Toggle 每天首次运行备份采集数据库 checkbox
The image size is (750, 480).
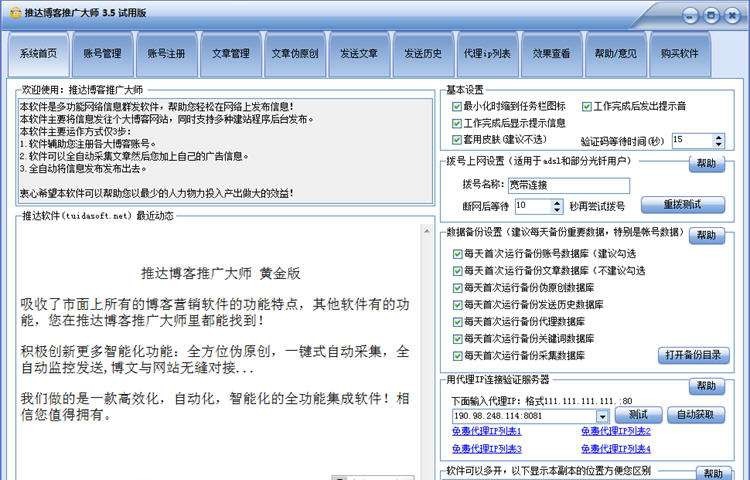(x=457, y=356)
